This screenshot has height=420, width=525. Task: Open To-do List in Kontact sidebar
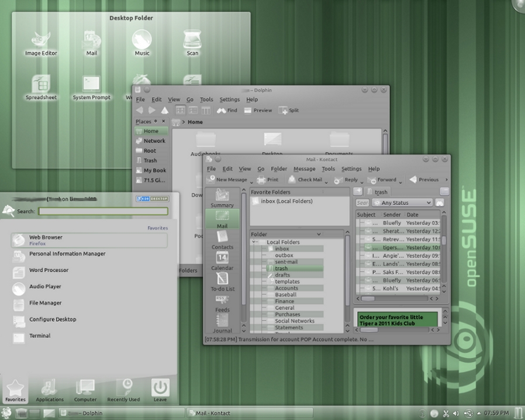tap(222, 282)
